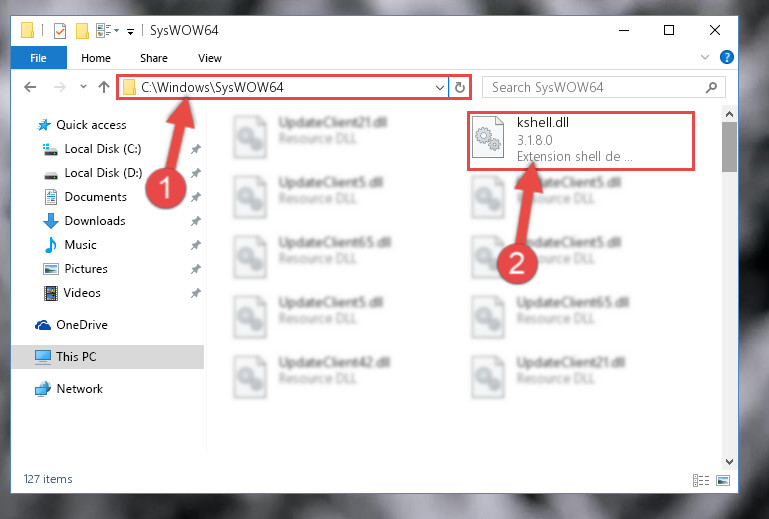
Task: Click the Back navigation arrow
Action: (x=30, y=87)
